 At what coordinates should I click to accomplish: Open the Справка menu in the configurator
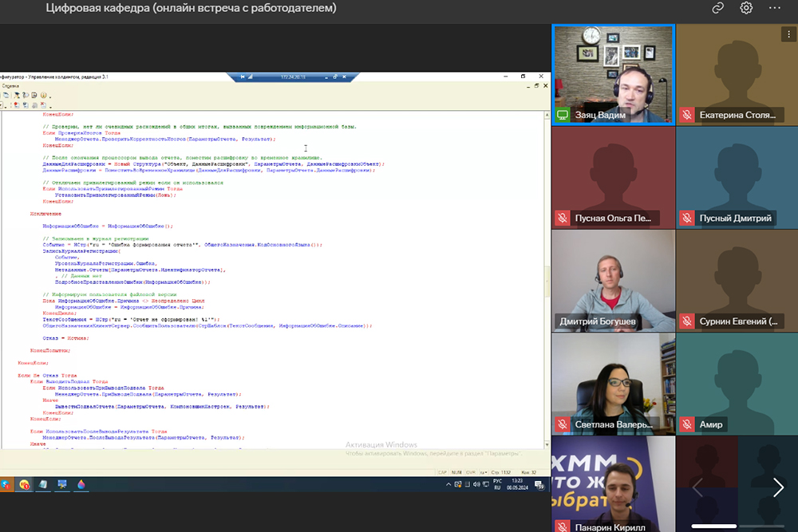11,85
